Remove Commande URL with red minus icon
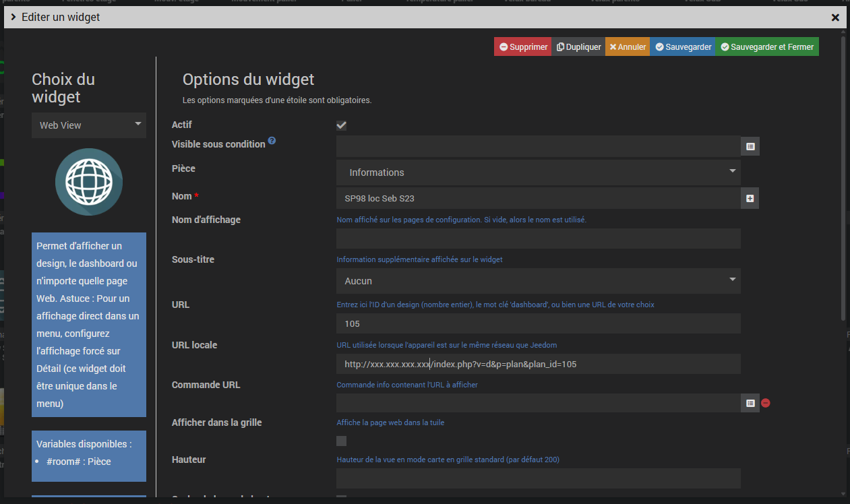The width and height of the screenshot is (850, 504). [766, 403]
